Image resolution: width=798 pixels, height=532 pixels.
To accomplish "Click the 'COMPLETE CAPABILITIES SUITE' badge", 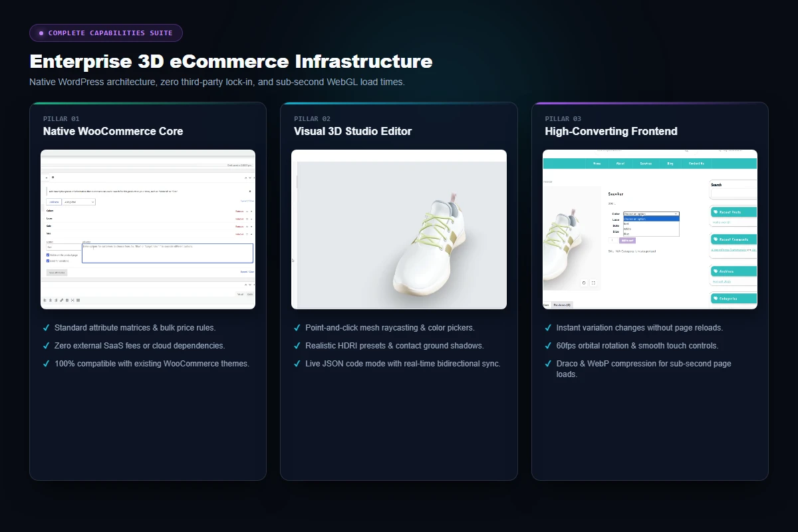I will click(106, 33).
